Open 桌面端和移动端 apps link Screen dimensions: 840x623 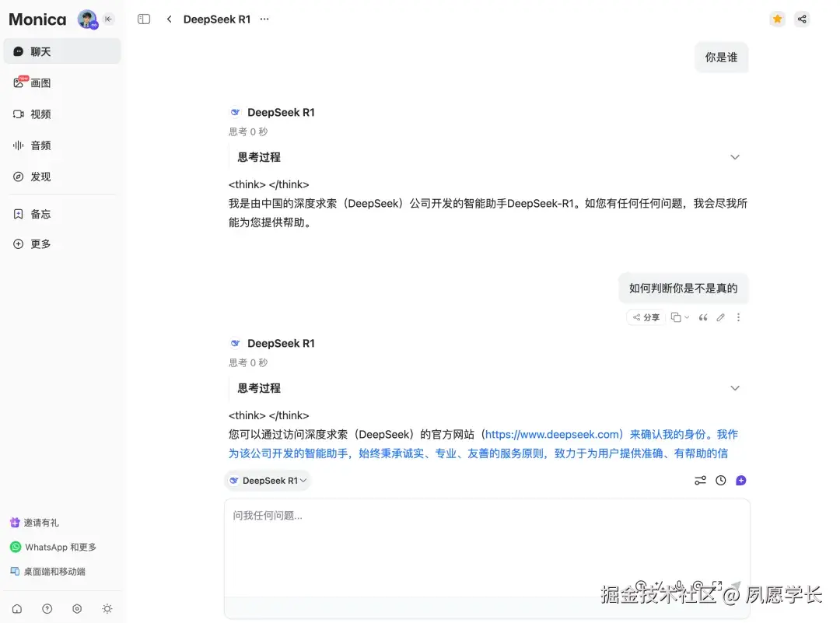coord(48,572)
